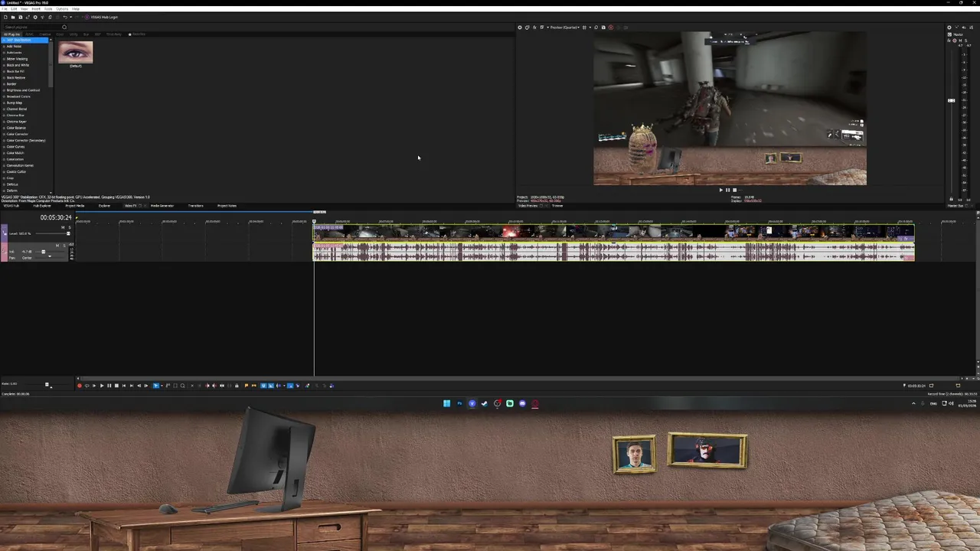Stop playback in the preview window
The height and width of the screenshot is (551, 980).
pos(734,190)
